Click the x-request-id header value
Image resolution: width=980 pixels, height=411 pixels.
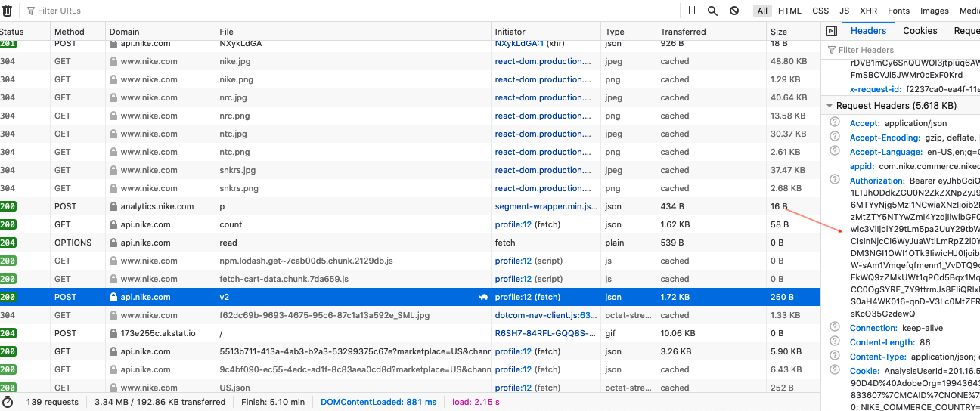point(943,89)
